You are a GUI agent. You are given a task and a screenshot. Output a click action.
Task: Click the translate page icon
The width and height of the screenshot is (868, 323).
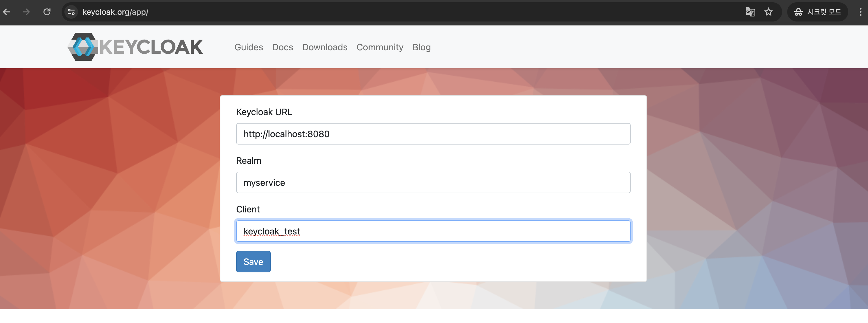750,12
